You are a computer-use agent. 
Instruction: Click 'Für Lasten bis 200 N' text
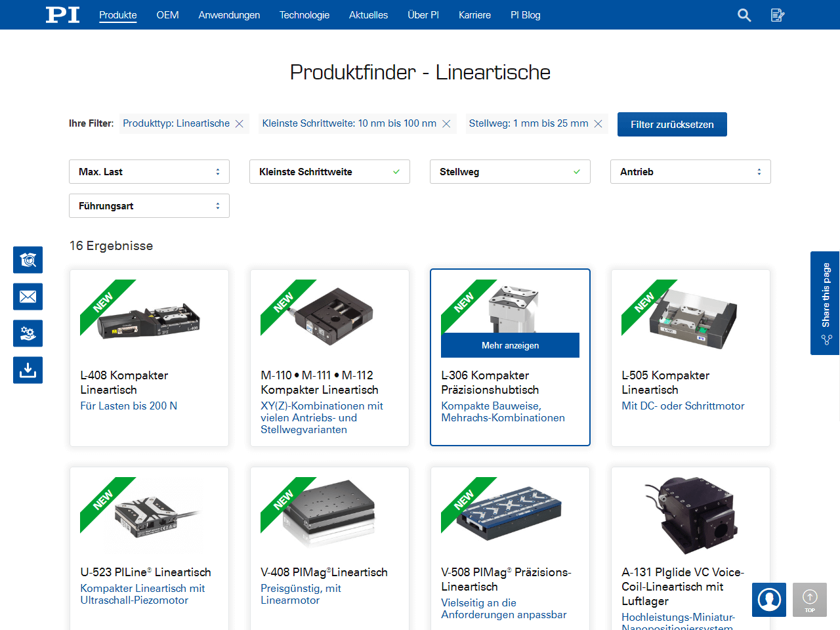pos(129,406)
